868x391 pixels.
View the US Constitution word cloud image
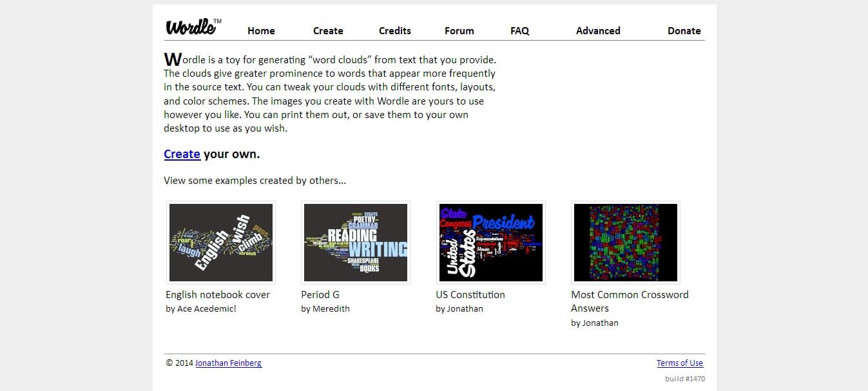click(x=491, y=243)
